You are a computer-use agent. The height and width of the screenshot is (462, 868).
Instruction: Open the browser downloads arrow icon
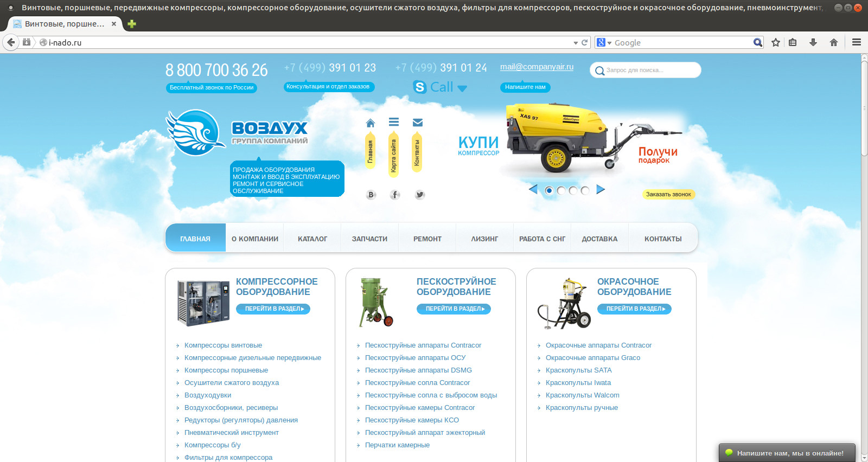pyautogui.click(x=813, y=42)
